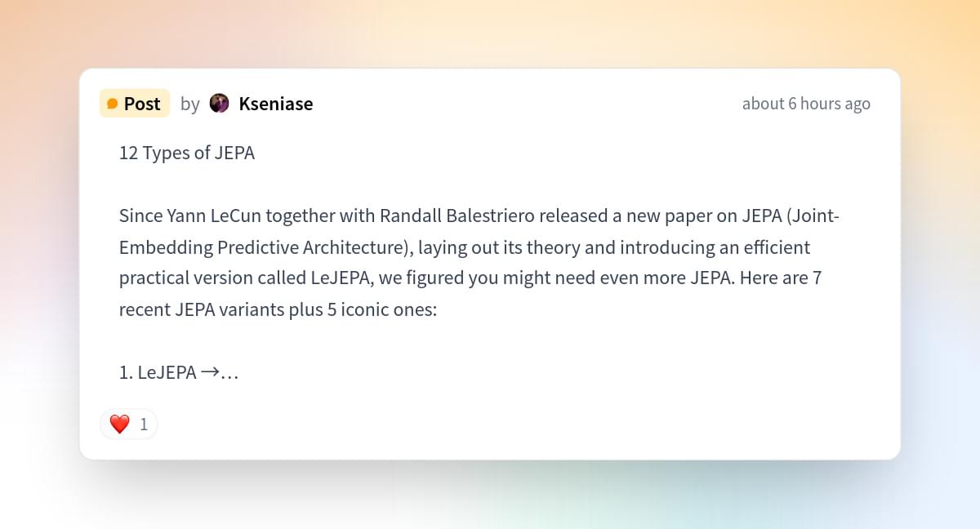Click the "Post" badge label
The width and height of the screenshot is (980, 529).
tap(142, 104)
